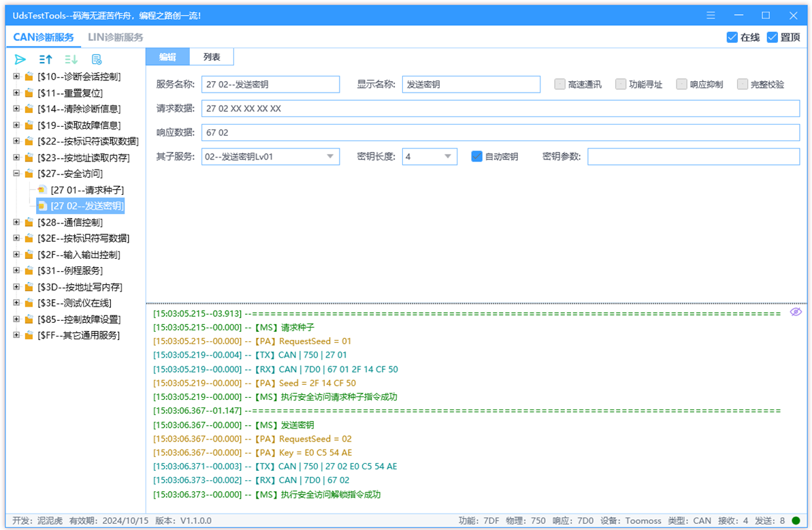Screen dimensions: 812x530
Task: Click log line Seed = 2F 14 CF 50
Action: 255,384
